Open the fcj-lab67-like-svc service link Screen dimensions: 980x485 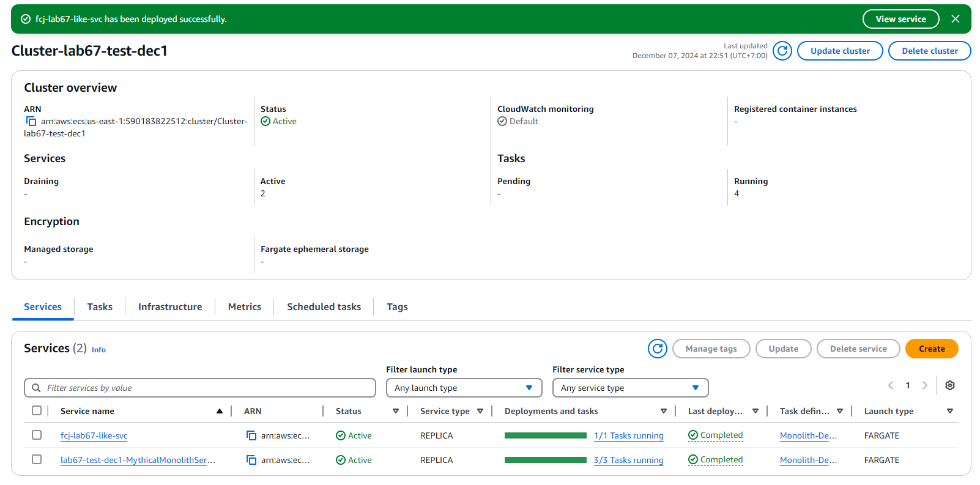(x=94, y=435)
